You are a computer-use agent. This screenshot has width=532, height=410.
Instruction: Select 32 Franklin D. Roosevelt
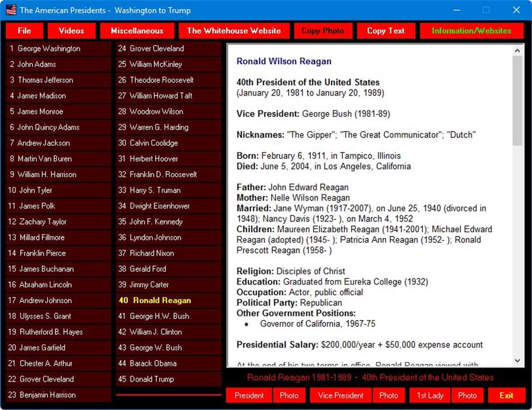[168, 175]
